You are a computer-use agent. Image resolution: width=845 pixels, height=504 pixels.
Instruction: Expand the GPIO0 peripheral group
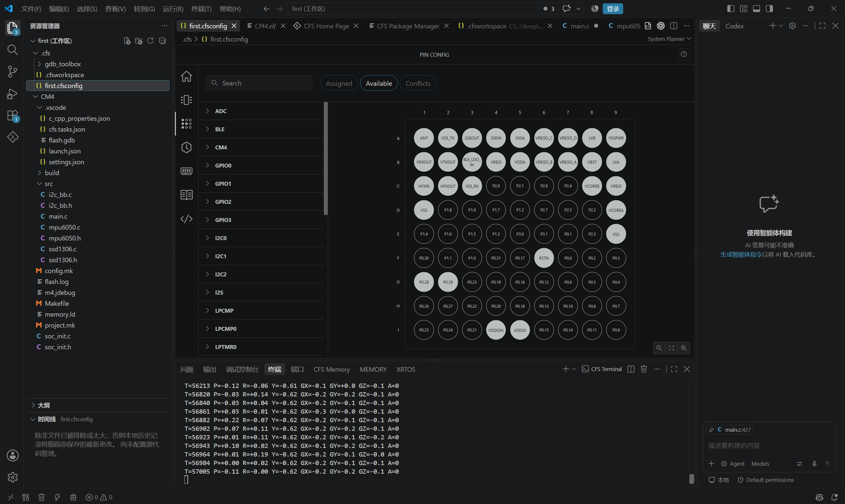(x=261, y=165)
